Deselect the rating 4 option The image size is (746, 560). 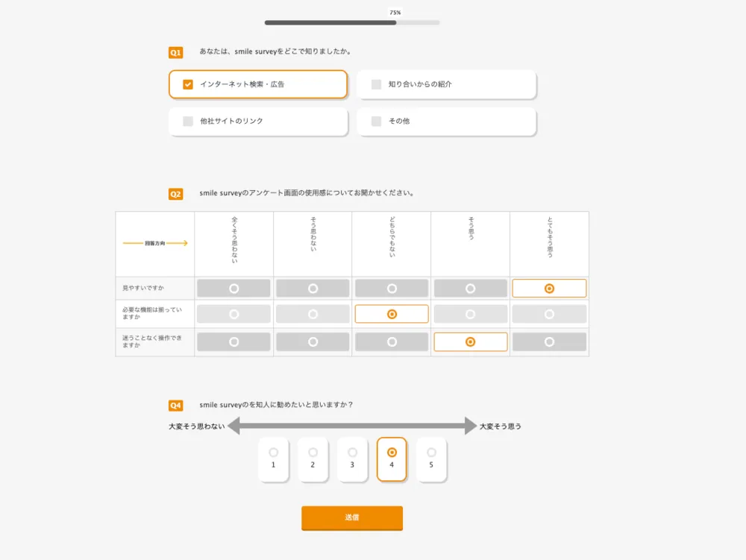point(392,459)
